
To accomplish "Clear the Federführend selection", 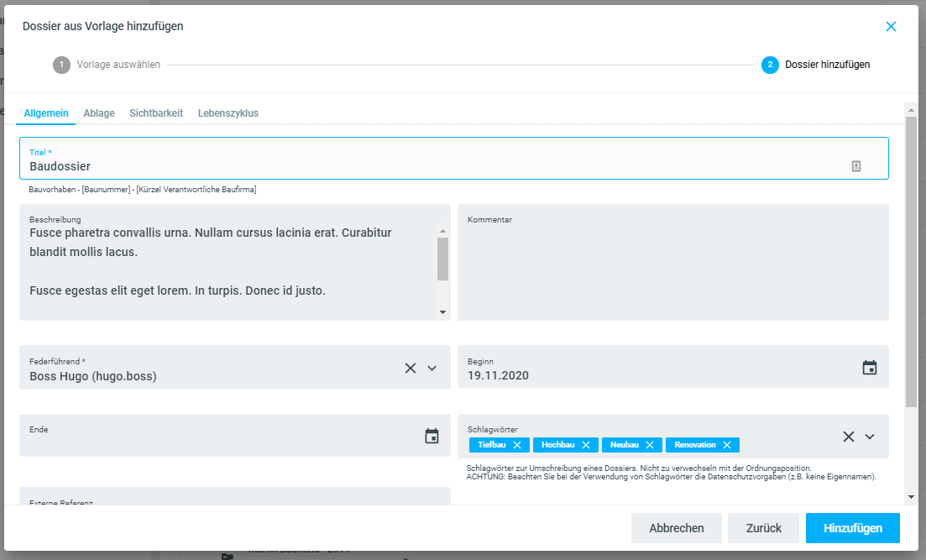I will [411, 368].
